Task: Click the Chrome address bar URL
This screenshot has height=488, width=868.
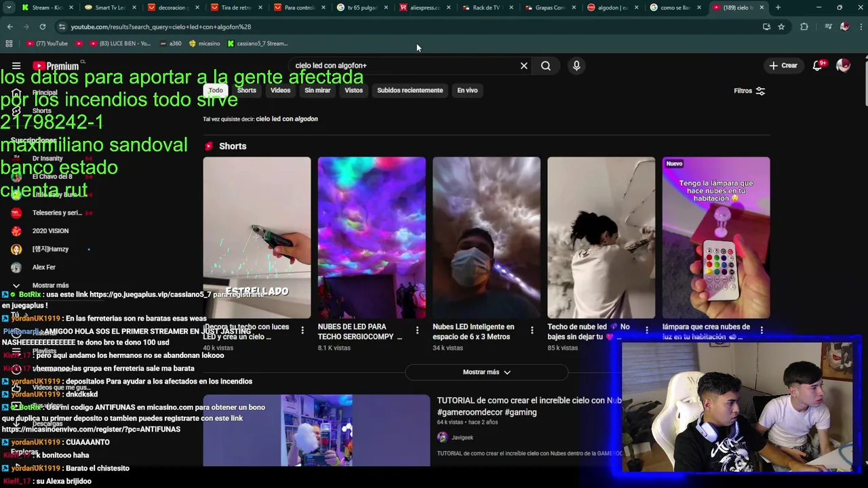Action: click(x=161, y=26)
